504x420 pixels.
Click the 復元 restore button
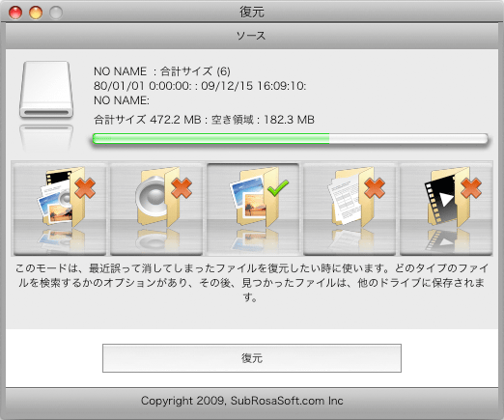coord(252,358)
